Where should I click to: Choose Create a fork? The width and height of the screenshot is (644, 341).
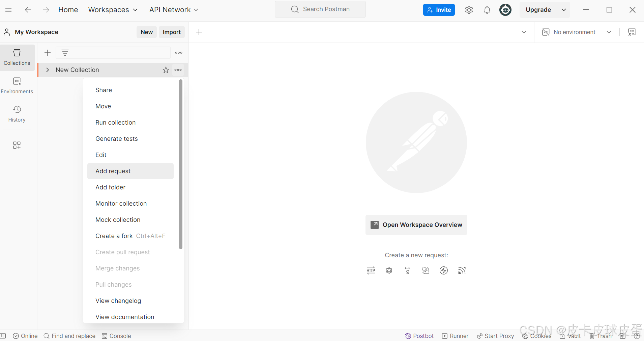click(130, 236)
